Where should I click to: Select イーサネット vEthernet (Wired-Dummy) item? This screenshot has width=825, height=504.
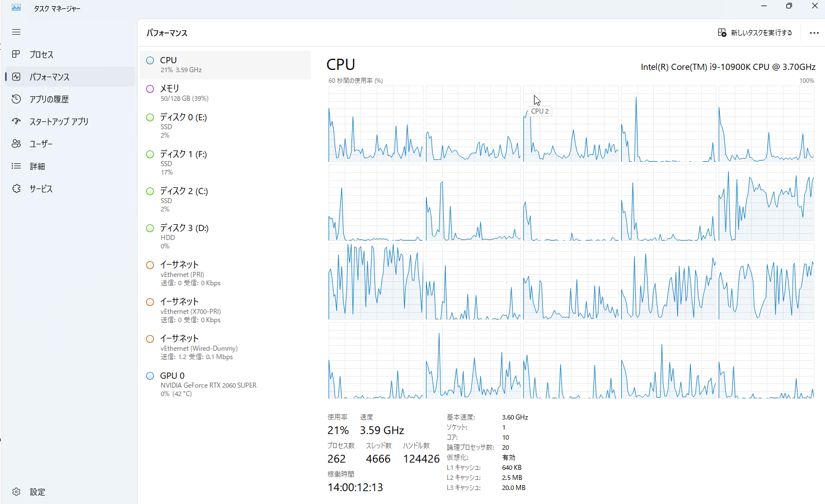[x=225, y=347]
